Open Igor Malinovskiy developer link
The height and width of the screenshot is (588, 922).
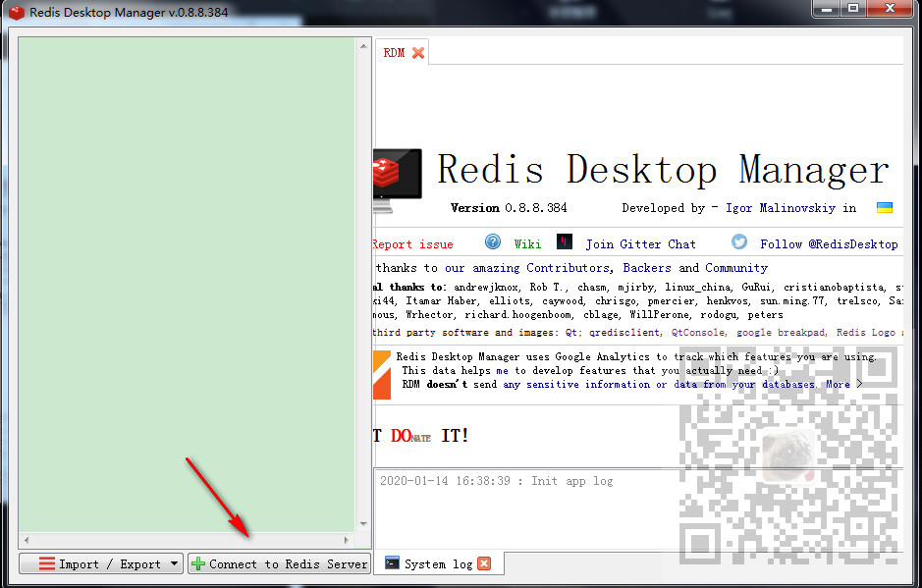click(781, 207)
